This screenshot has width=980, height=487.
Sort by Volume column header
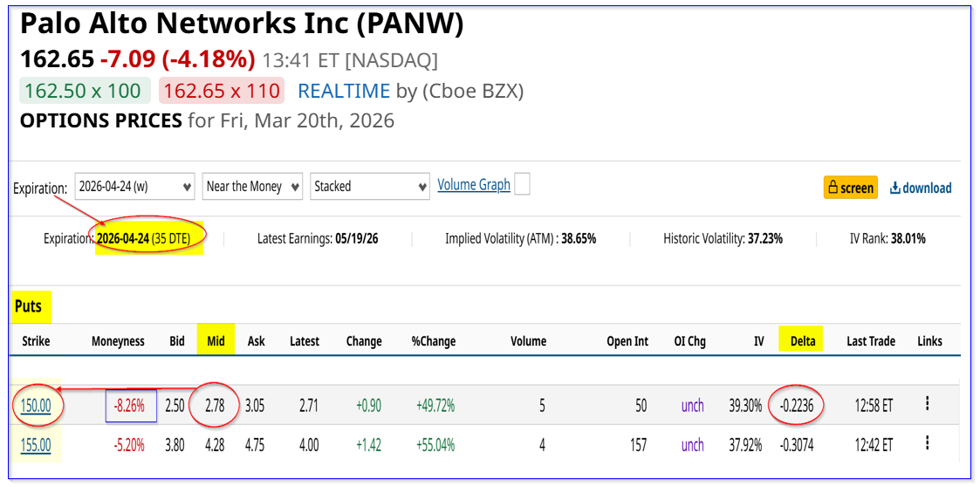[528, 341]
